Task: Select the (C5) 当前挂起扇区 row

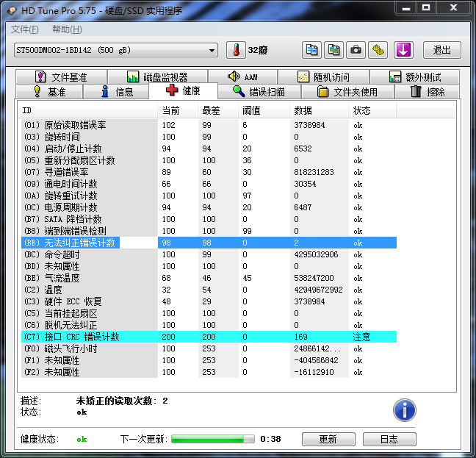Action: [x=209, y=313]
